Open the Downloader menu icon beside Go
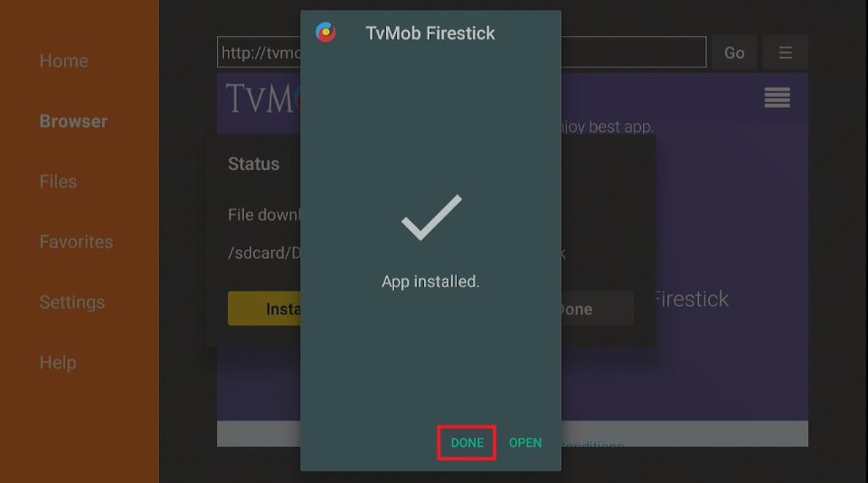The width and height of the screenshot is (868, 483). [x=785, y=52]
